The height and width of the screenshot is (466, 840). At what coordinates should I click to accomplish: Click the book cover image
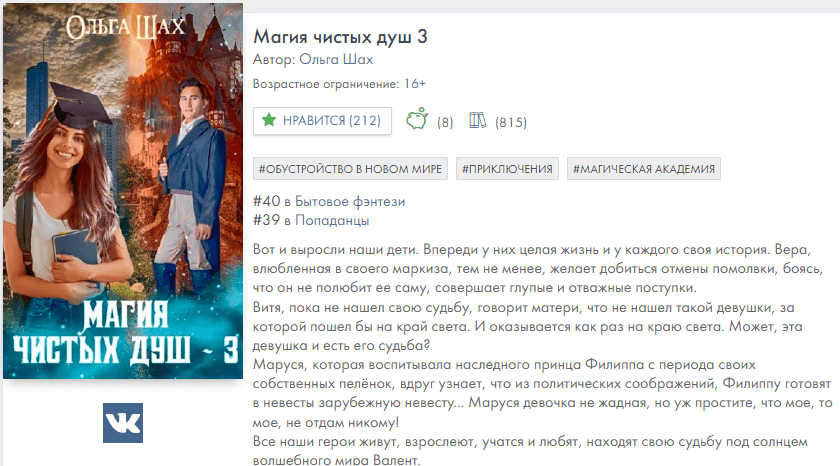(123, 191)
